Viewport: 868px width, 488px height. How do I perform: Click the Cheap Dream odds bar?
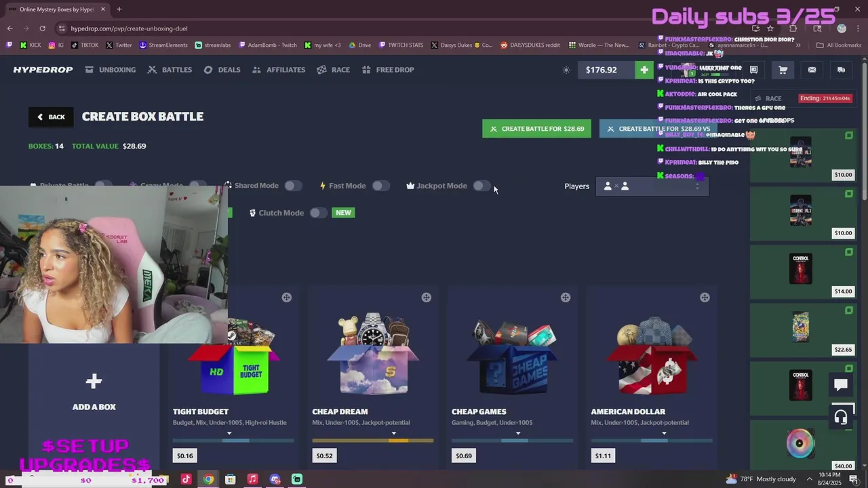point(372,441)
